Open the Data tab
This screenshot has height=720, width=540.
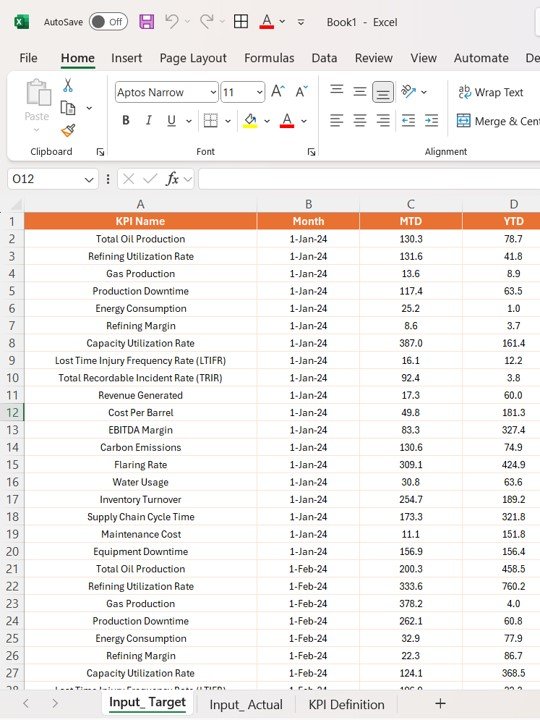[x=324, y=58]
